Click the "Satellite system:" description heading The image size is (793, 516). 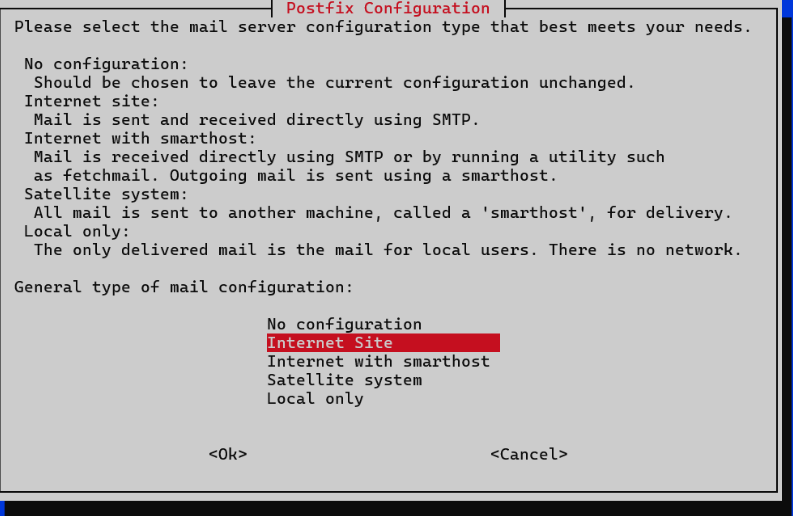[106, 194]
